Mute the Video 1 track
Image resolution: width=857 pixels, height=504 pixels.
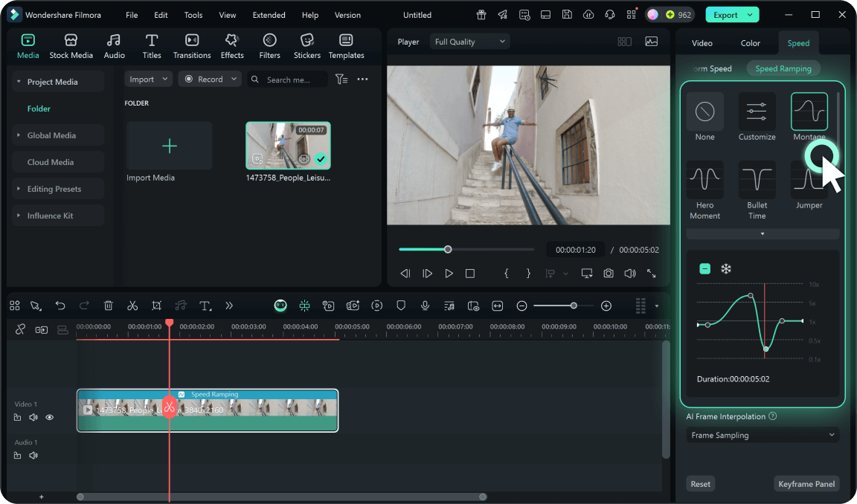pos(33,417)
